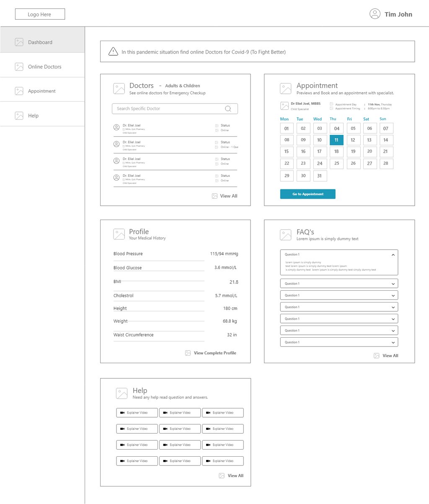Click the icon beside Appointment Day label

click(332, 104)
